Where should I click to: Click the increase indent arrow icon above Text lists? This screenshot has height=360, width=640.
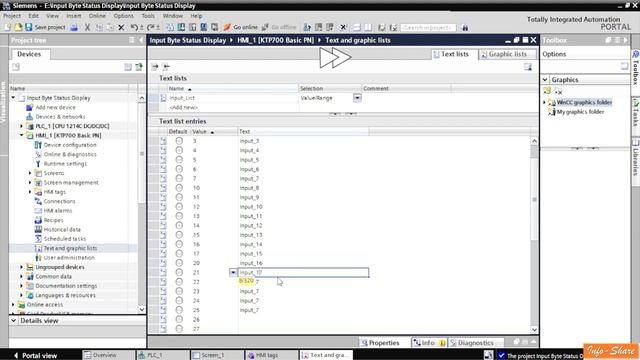(155, 67)
